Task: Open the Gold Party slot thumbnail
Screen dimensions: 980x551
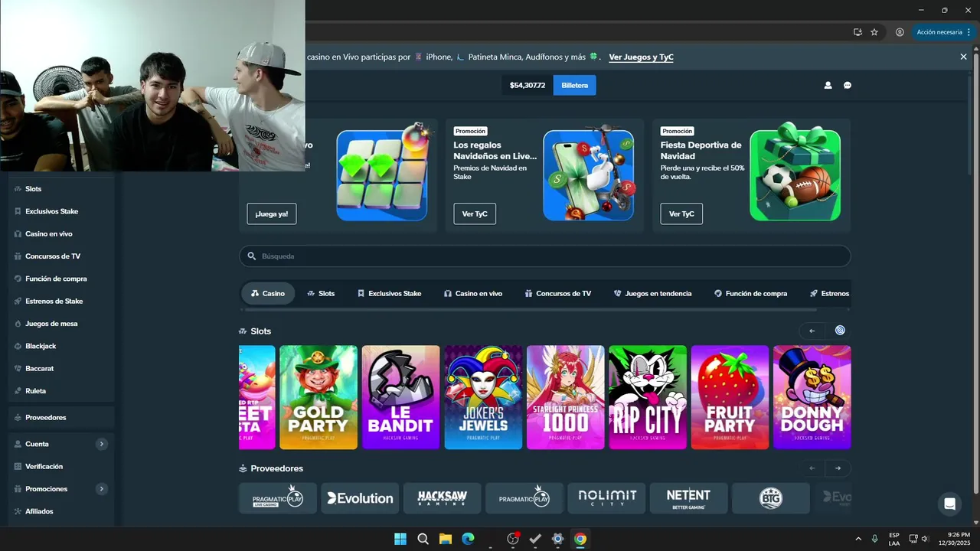Action: (x=318, y=397)
